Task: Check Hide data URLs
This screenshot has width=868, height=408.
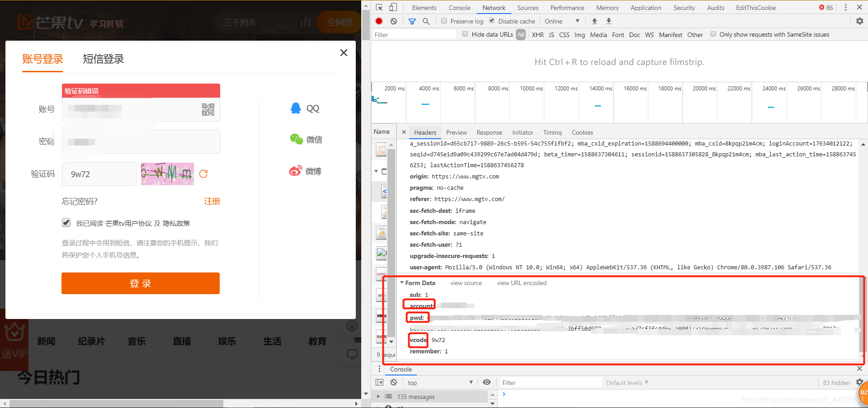Action: [465, 34]
